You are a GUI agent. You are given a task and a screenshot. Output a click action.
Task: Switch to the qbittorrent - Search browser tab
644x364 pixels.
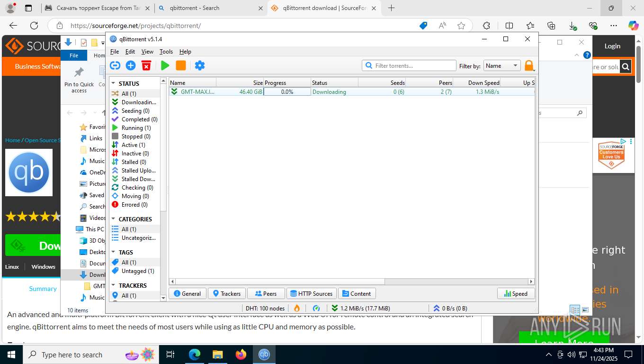211,8
